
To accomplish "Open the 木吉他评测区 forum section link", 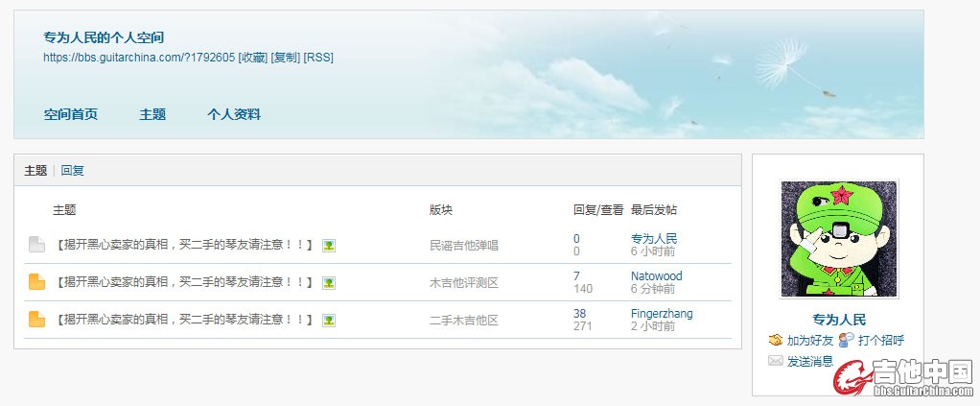I will (464, 283).
